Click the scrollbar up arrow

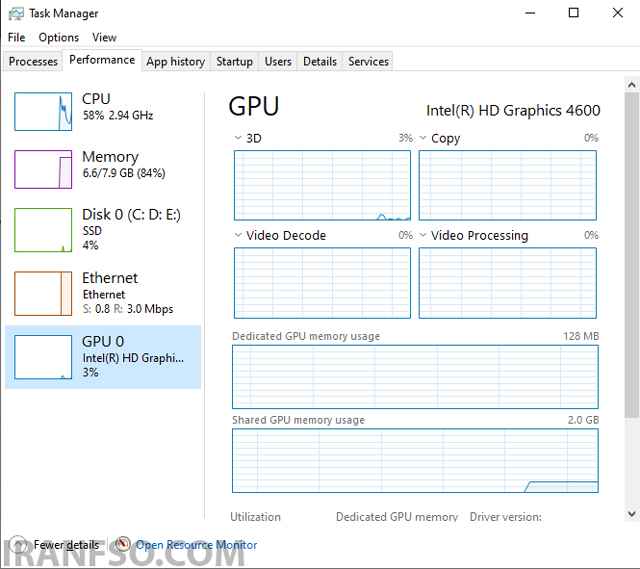pyautogui.click(x=631, y=85)
